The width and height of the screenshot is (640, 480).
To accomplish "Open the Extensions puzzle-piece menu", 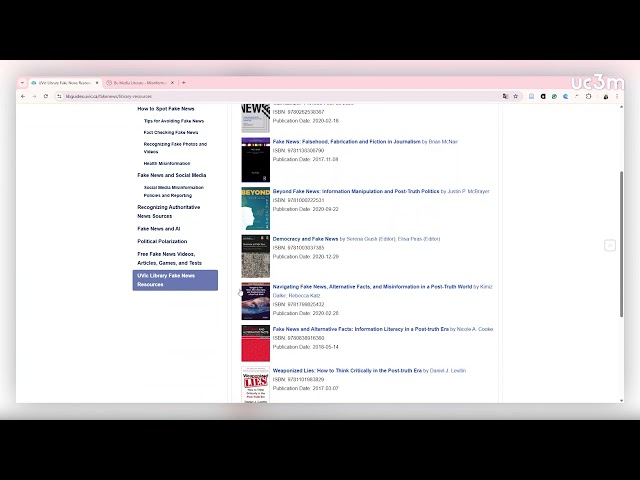I will tap(588, 96).
